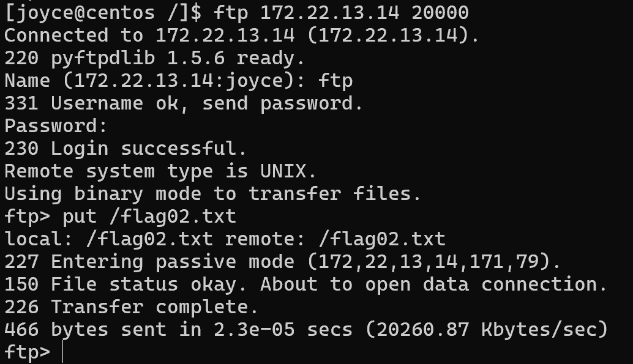Screen dimensions: 633x364
Task: Click the "226 Transfer complete." line
Action: pos(132,307)
